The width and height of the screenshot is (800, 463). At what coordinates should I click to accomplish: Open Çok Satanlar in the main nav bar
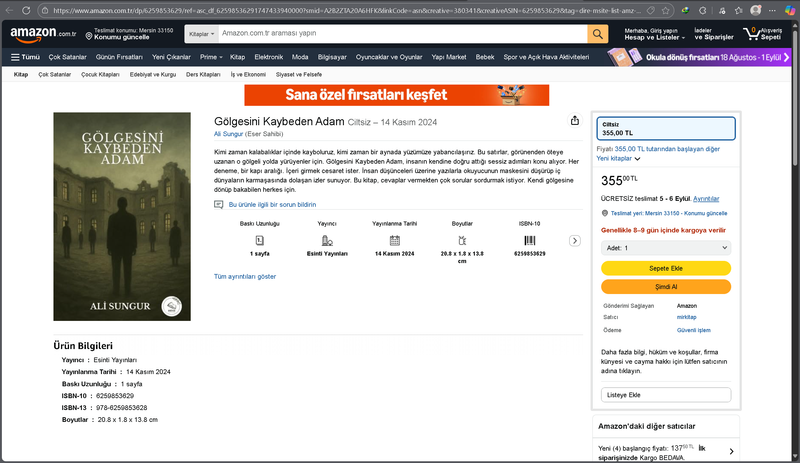pos(67,57)
